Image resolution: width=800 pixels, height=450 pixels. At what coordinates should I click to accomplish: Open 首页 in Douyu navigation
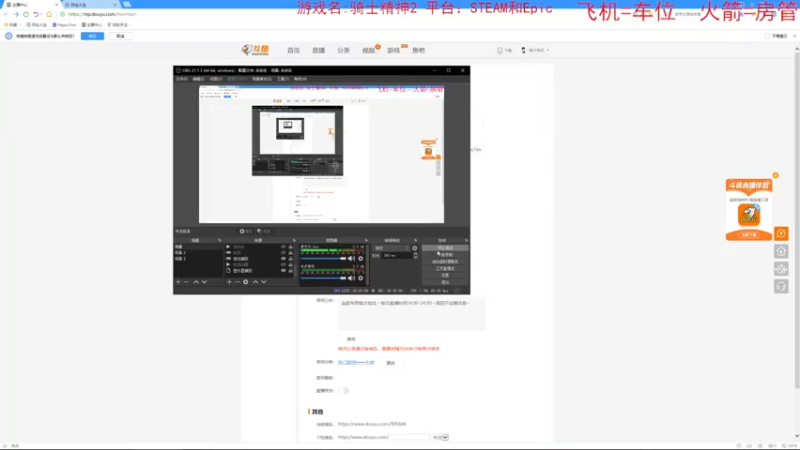pos(293,50)
